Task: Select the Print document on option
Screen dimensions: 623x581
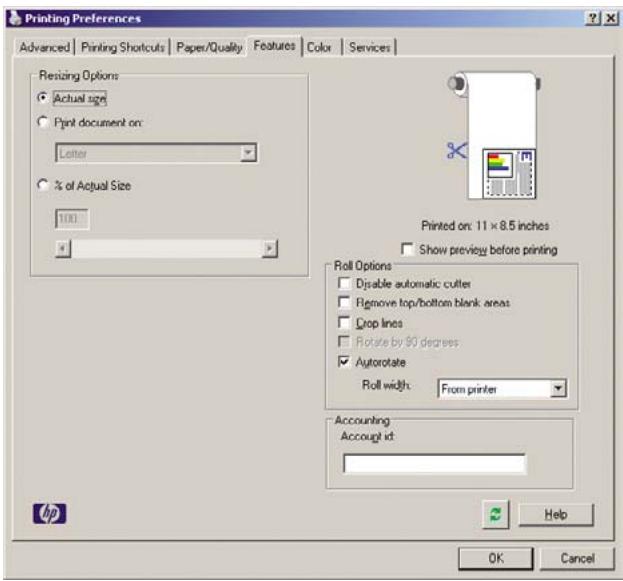Action: pos(43,122)
